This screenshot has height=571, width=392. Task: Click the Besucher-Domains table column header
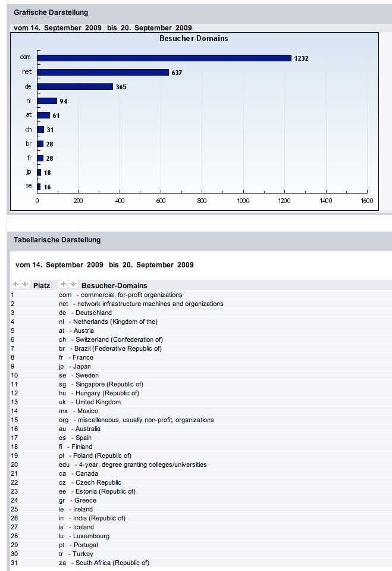click(x=114, y=285)
